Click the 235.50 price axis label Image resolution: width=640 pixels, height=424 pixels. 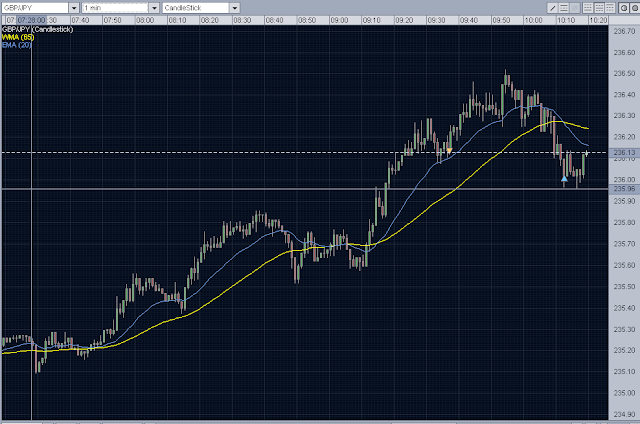tap(624, 286)
